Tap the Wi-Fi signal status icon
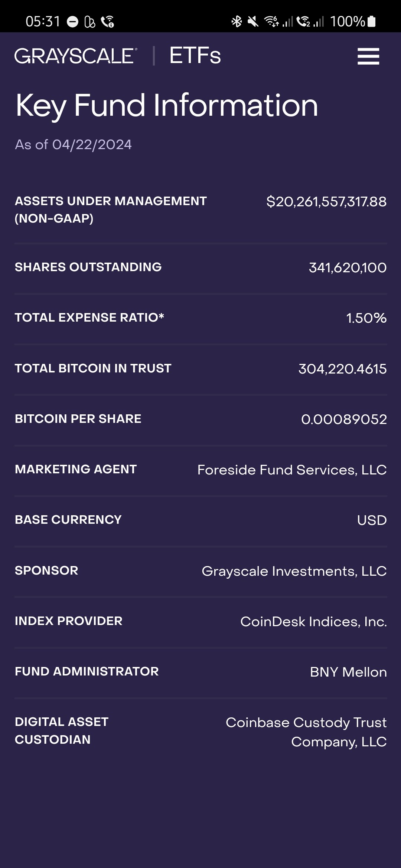This screenshot has width=401, height=868. (271, 22)
